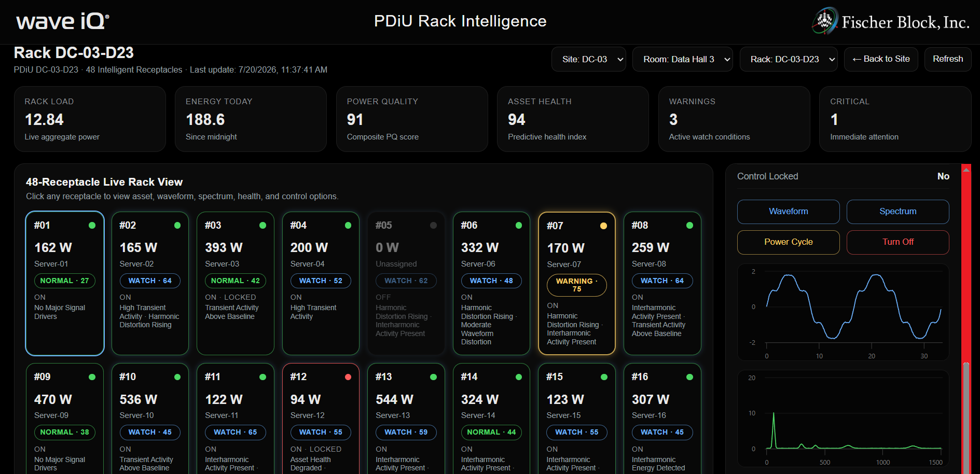Click the Rack DC-03-D23 heading
The height and width of the screenshot is (474, 980).
pyautogui.click(x=74, y=53)
